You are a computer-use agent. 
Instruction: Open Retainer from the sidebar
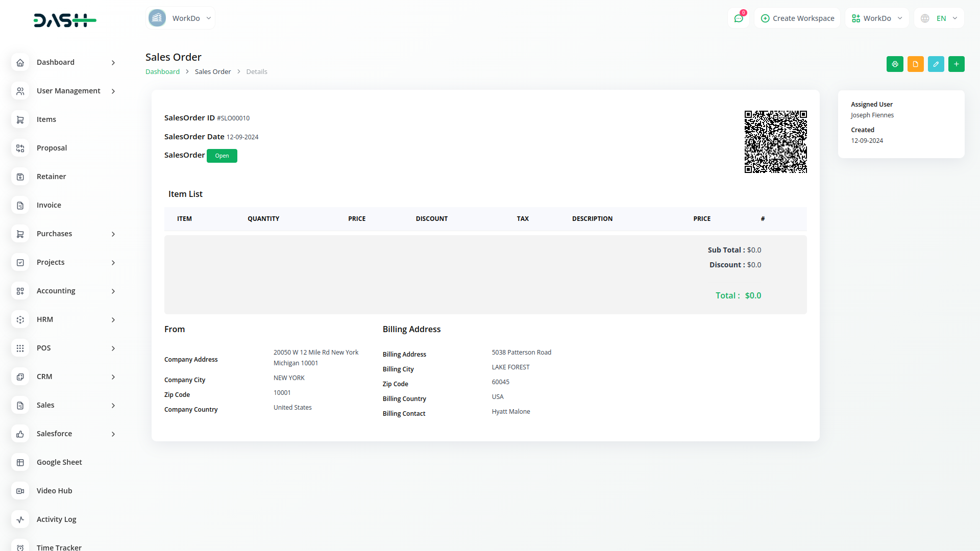51,177
